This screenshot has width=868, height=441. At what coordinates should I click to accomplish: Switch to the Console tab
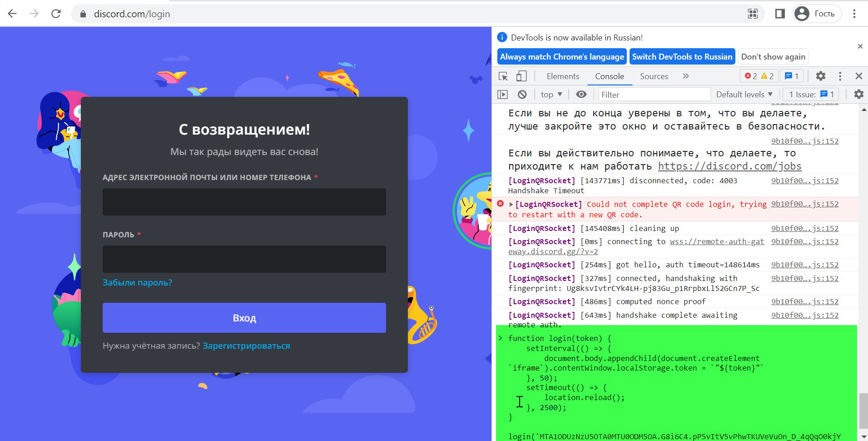(610, 76)
